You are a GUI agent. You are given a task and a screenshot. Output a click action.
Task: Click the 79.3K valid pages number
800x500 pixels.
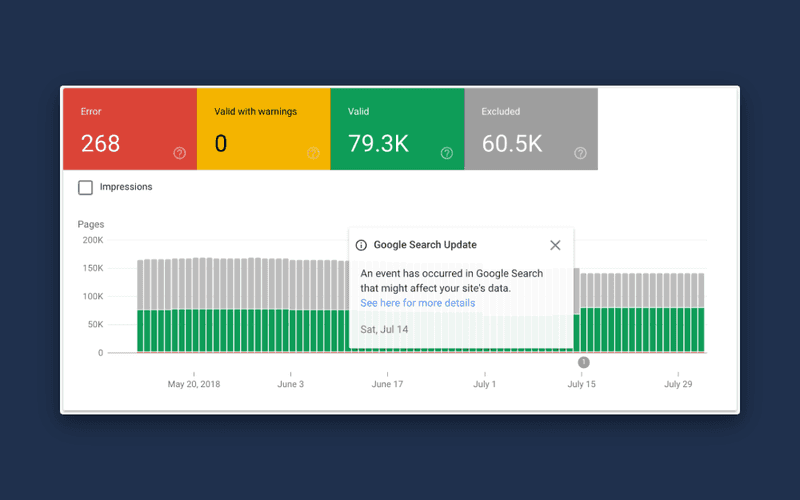point(379,143)
